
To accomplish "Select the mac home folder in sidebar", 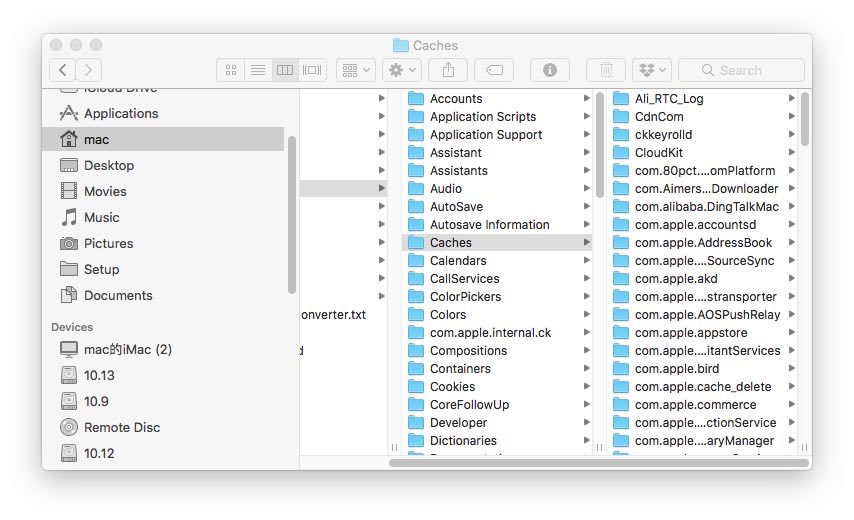I will pos(163,139).
